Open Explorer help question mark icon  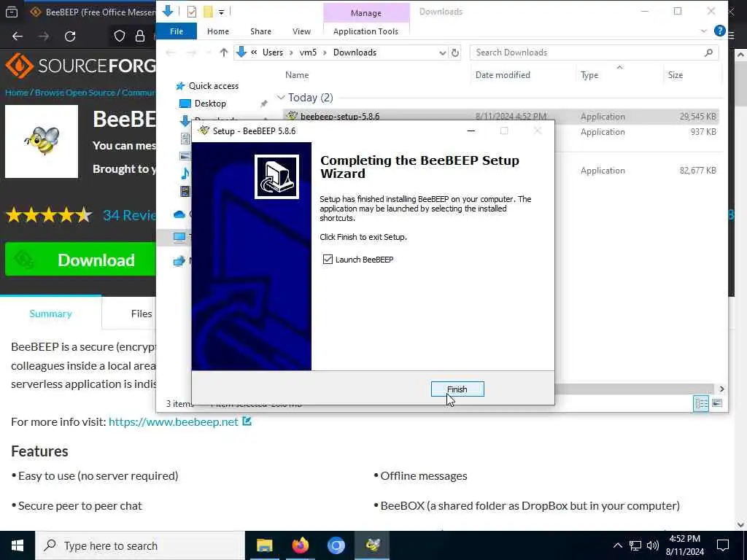[719, 31]
